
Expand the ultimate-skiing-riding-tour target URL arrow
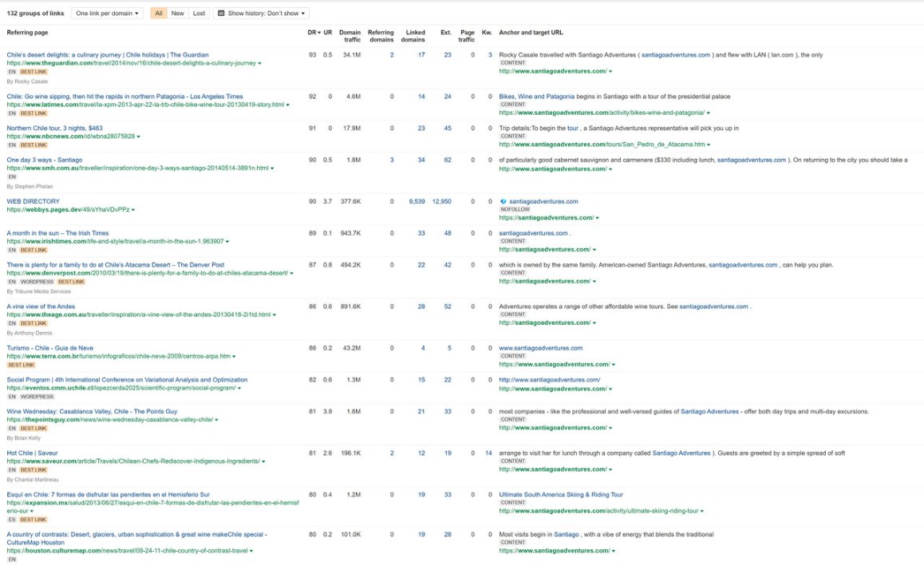702,511
